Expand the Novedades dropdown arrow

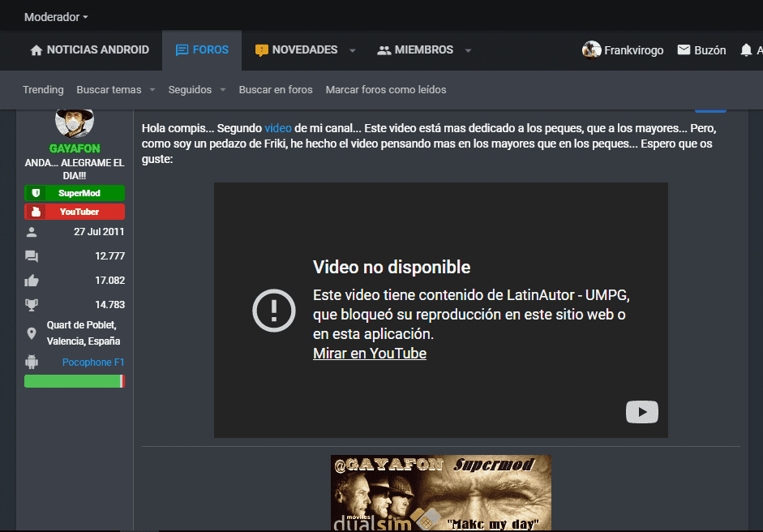coord(353,50)
